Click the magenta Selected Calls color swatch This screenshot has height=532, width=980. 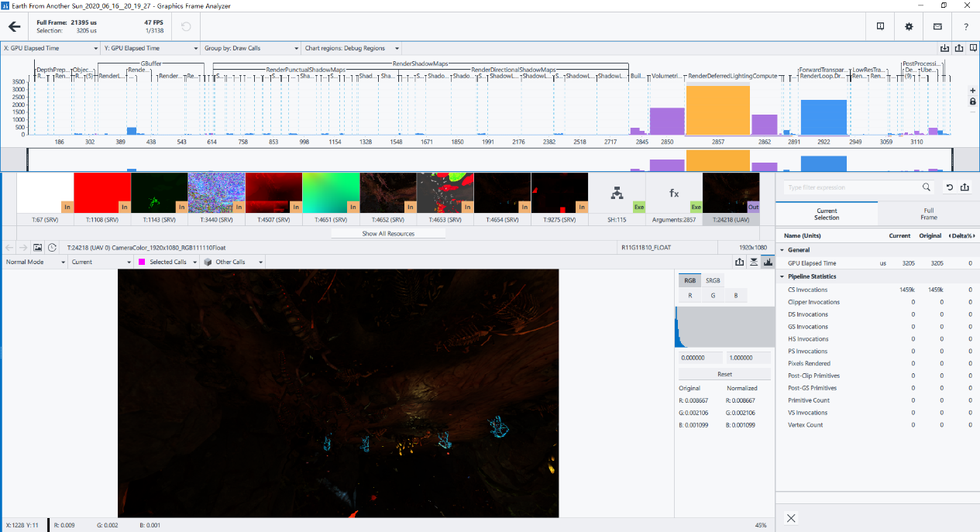[142, 262]
